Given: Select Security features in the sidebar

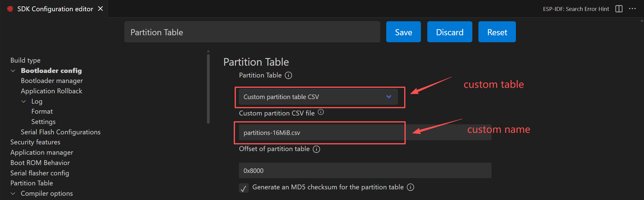Looking at the screenshot, I should pos(35,142).
